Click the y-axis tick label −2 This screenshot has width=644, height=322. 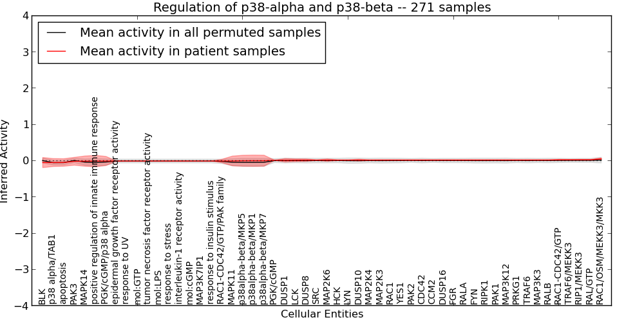coord(23,233)
